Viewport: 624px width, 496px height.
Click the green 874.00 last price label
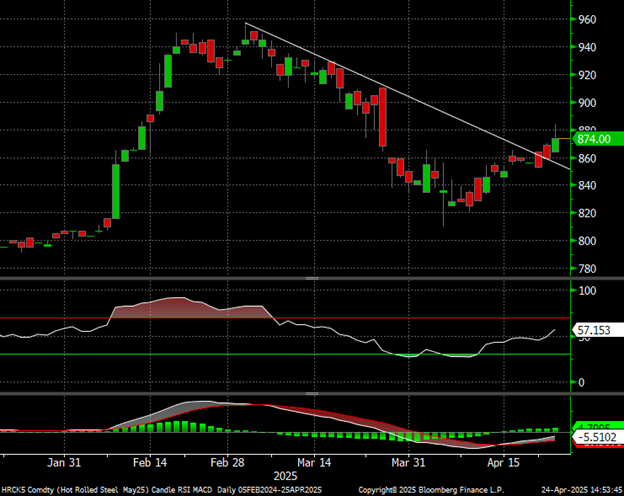point(595,141)
